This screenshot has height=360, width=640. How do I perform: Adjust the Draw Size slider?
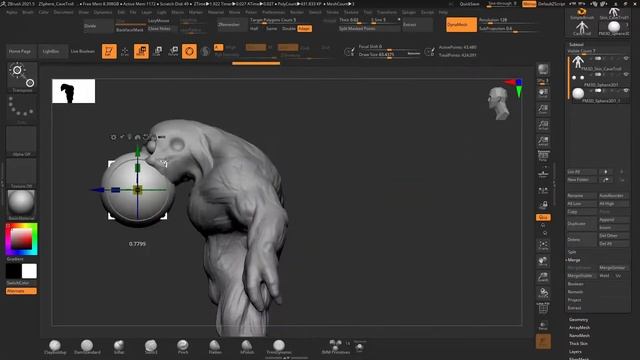click(x=389, y=55)
